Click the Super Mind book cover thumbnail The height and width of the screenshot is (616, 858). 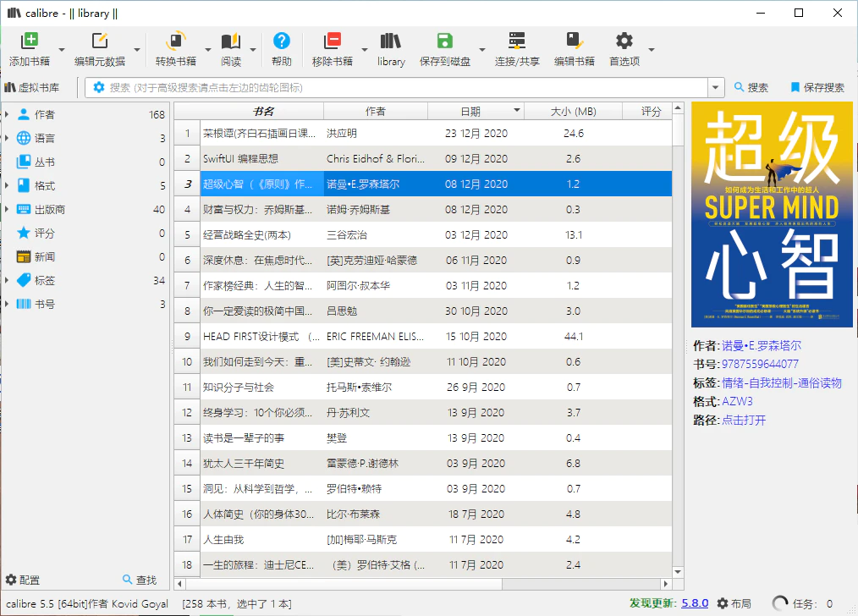click(x=771, y=214)
